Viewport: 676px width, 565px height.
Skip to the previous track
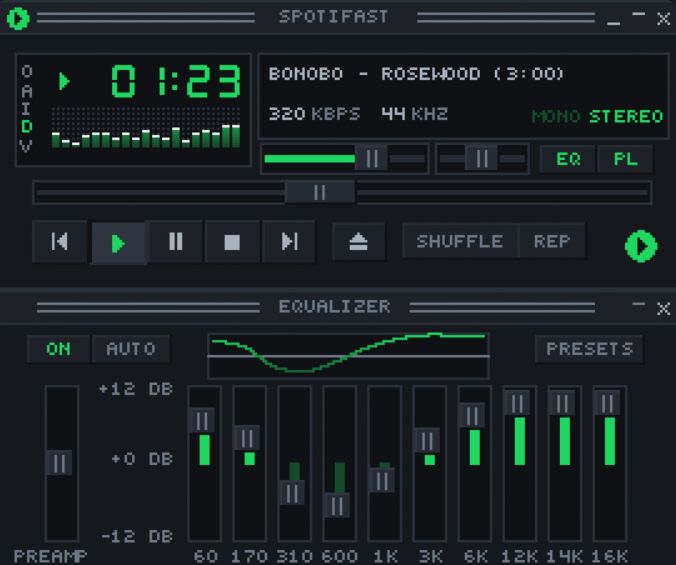point(59,241)
